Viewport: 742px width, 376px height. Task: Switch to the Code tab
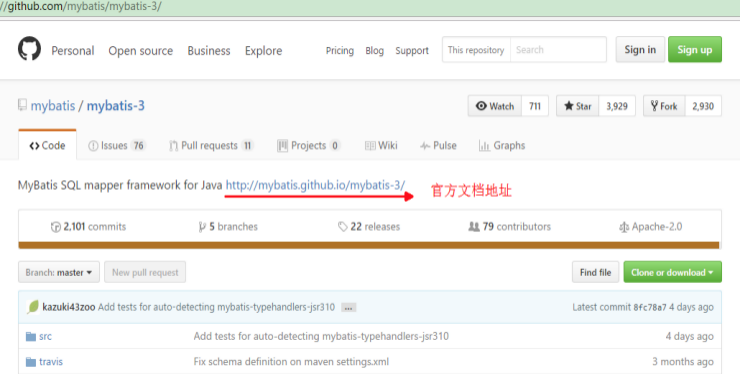point(47,146)
